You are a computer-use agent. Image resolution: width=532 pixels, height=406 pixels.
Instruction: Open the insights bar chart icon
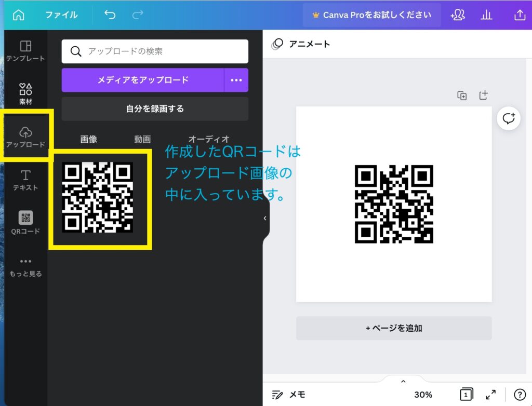click(486, 15)
